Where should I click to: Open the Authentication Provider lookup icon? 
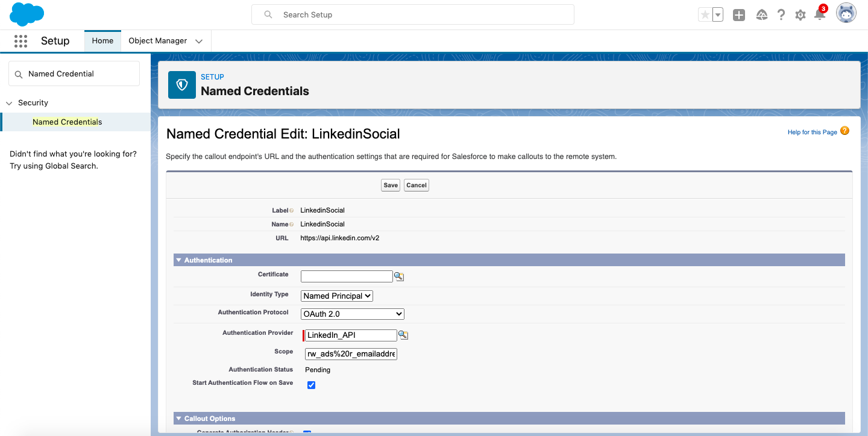pos(403,335)
